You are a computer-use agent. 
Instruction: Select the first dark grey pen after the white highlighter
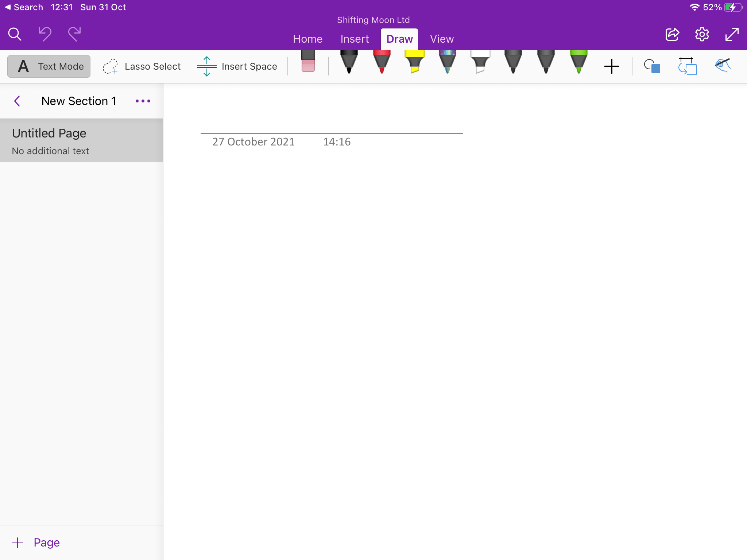[513, 62]
